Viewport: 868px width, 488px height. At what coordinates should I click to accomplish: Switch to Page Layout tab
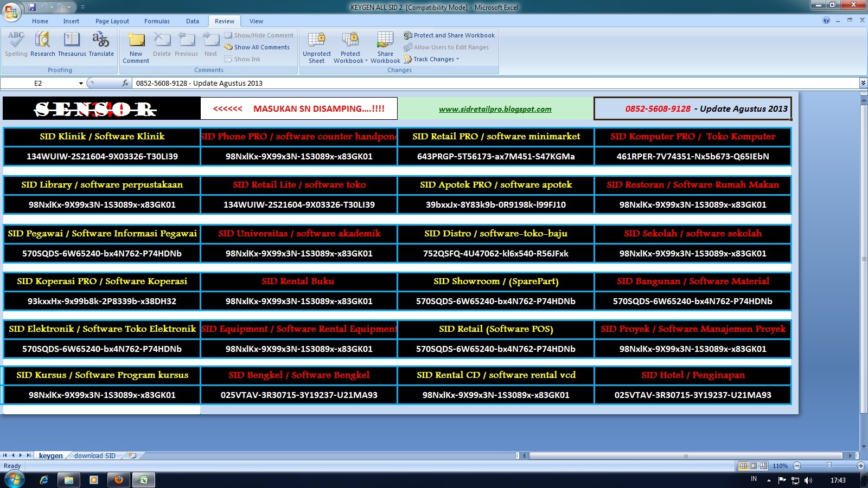pyautogui.click(x=112, y=21)
